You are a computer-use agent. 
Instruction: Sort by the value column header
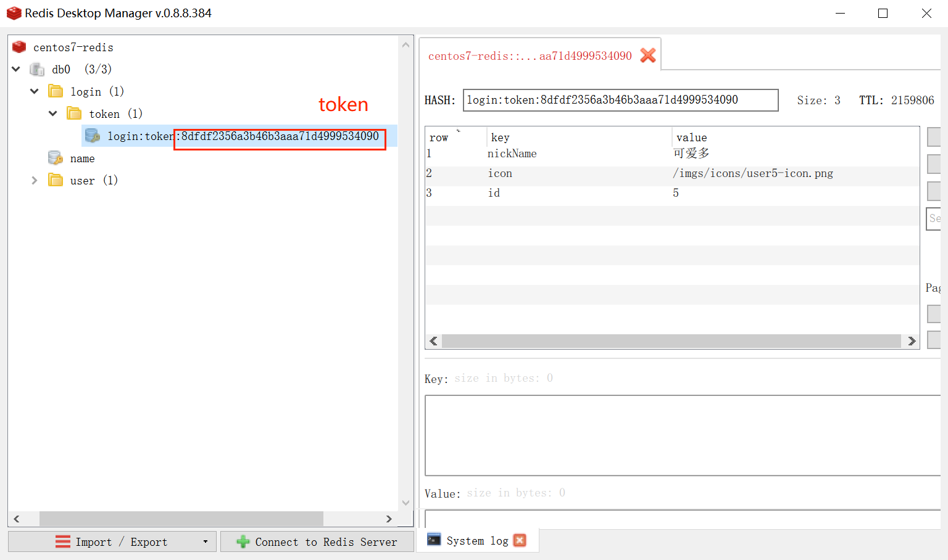tap(796, 137)
